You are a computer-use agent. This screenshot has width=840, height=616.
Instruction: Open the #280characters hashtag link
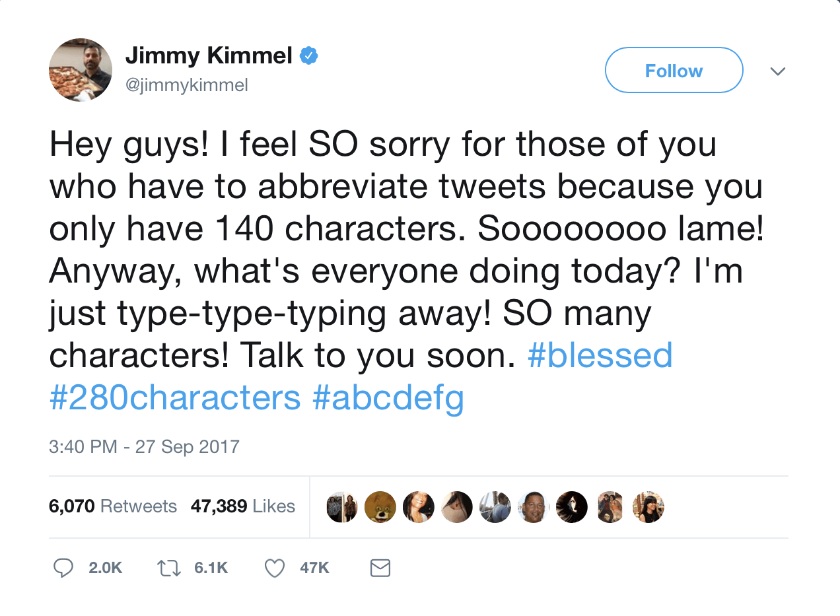coord(175,398)
